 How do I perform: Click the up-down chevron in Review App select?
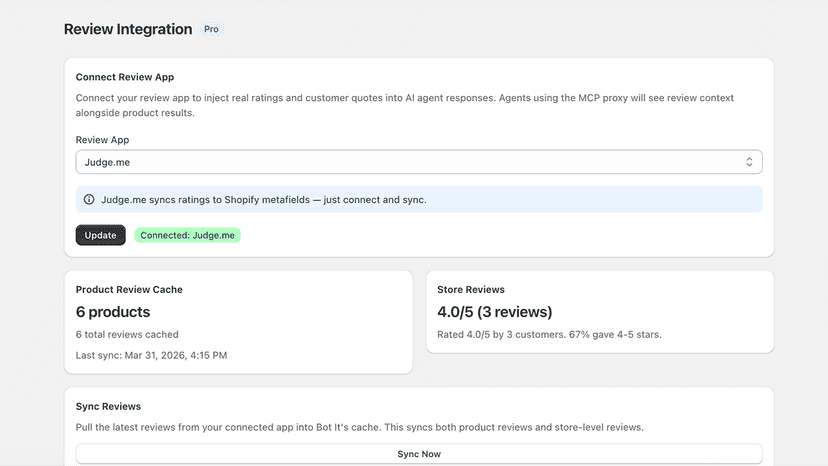[x=749, y=162]
